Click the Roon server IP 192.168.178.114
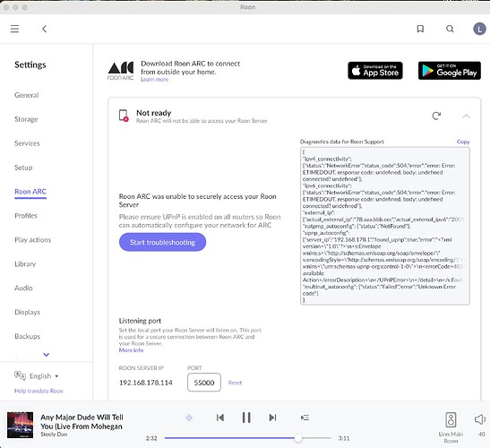Viewport: 490px width, 448px height. (x=146, y=383)
